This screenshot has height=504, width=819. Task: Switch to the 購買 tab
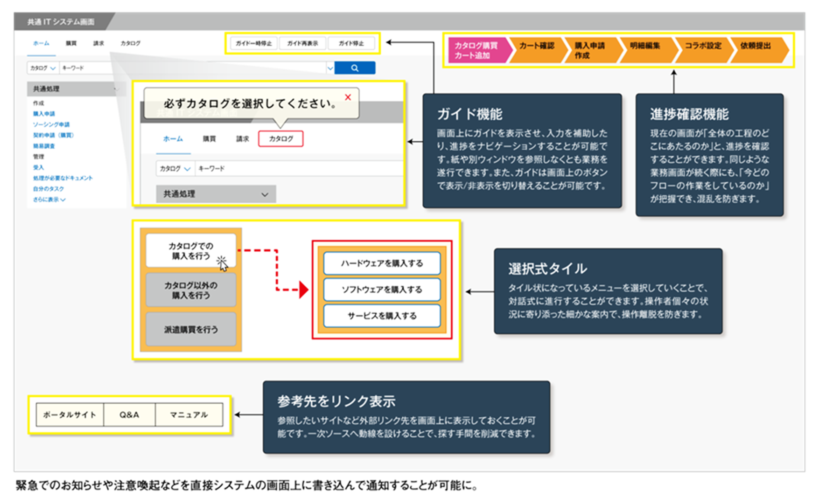70,43
